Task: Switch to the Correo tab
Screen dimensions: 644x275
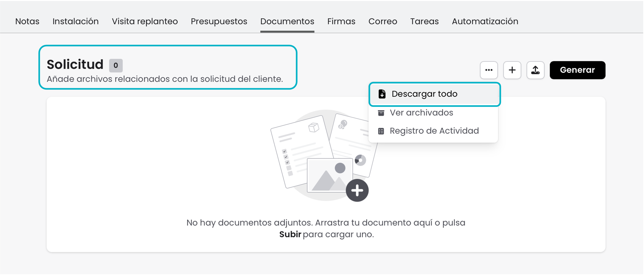Action: click(383, 22)
